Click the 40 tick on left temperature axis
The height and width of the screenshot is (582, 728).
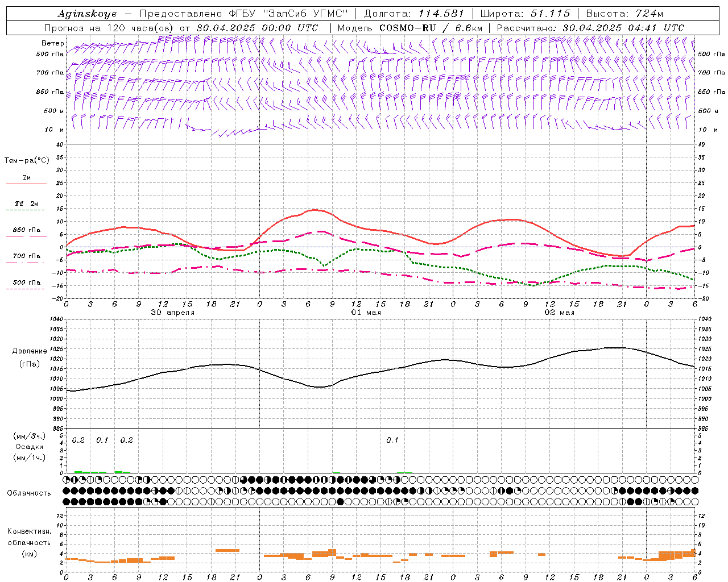pos(60,144)
